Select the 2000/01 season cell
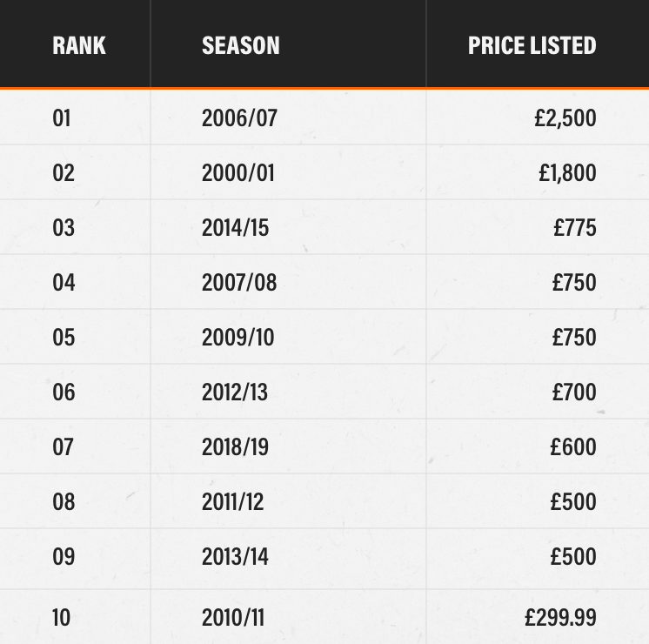The height and width of the screenshot is (644, 649). [x=238, y=172]
